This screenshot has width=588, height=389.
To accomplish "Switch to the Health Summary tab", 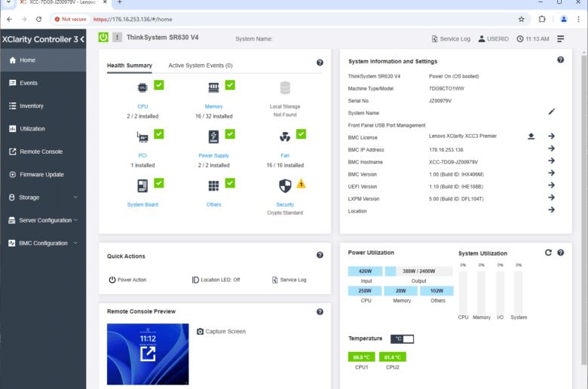I will point(130,66).
